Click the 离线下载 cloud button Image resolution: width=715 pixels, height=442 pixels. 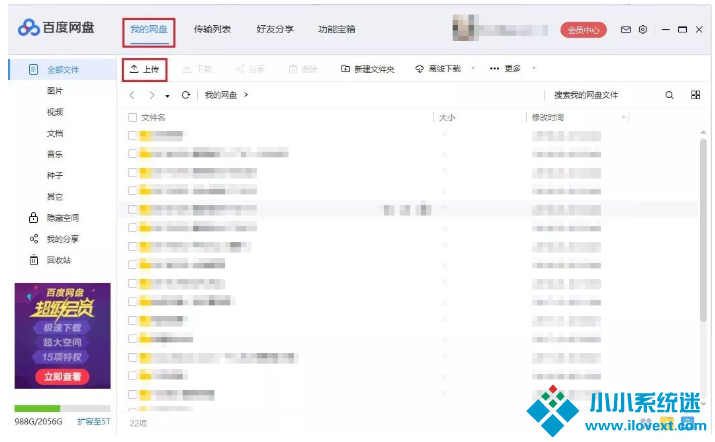pos(438,69)
